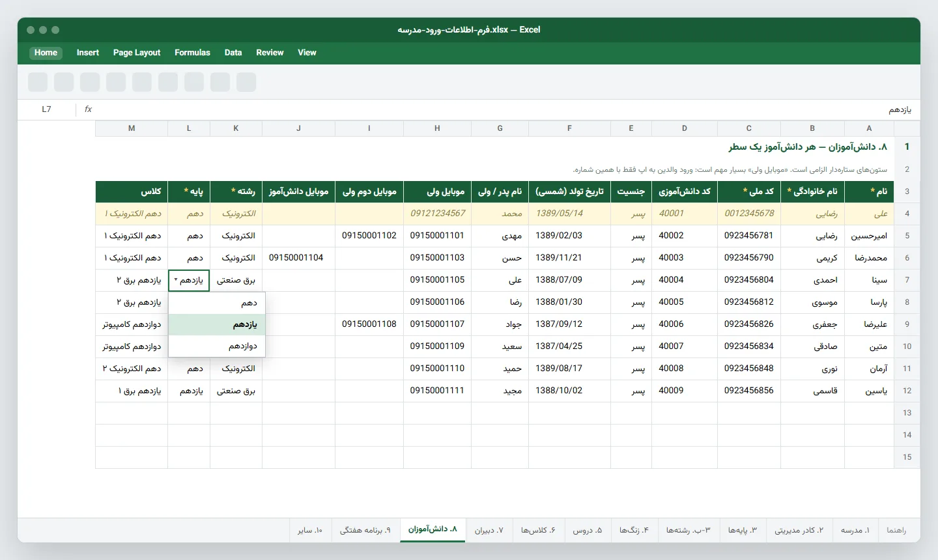Open the ۵. دروس sheet tab
Image resolution: width=938 pixels, height=560 pixels.
588,530
